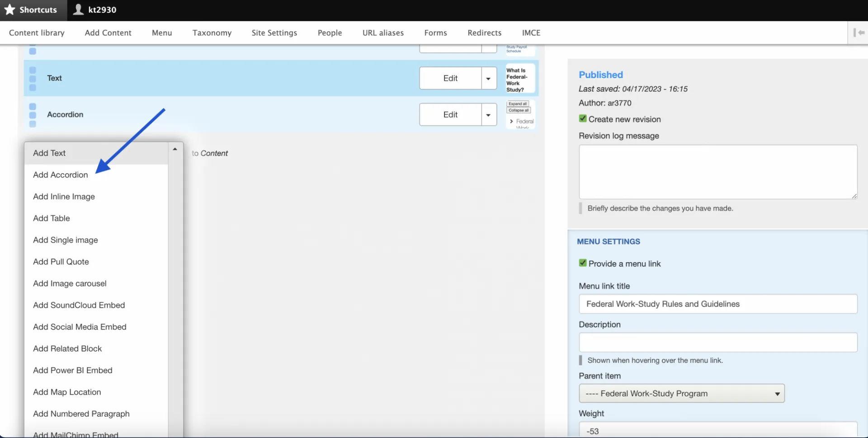Uncheck Provide a menu link
Viewport: 868px width, 438px height.
click(x=583, y=263)
